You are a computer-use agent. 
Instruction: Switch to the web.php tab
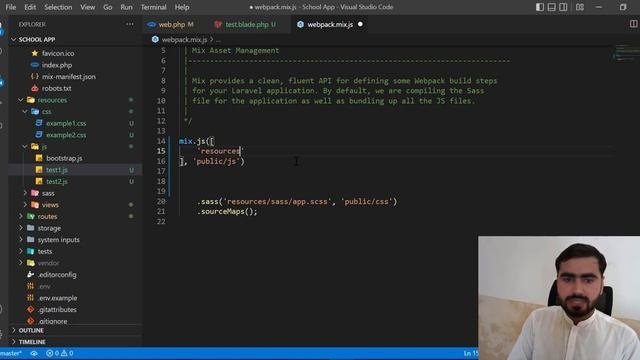click(171, 24)
